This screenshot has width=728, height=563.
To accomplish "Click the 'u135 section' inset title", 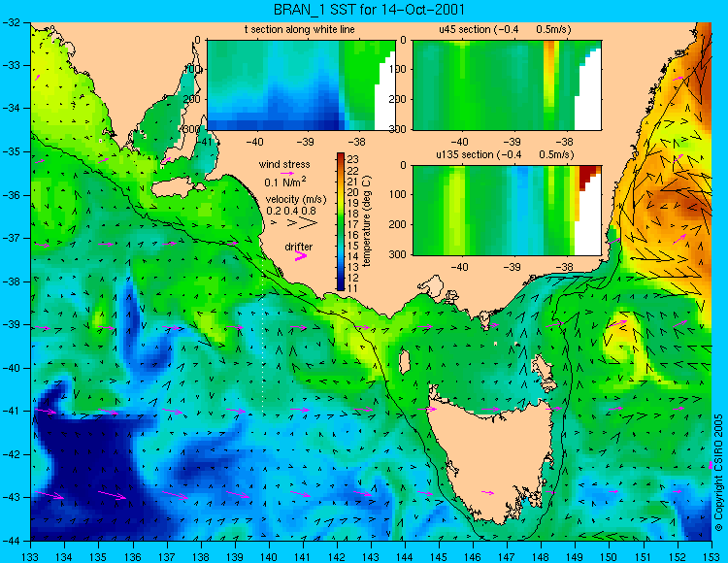I will [505, 154].
